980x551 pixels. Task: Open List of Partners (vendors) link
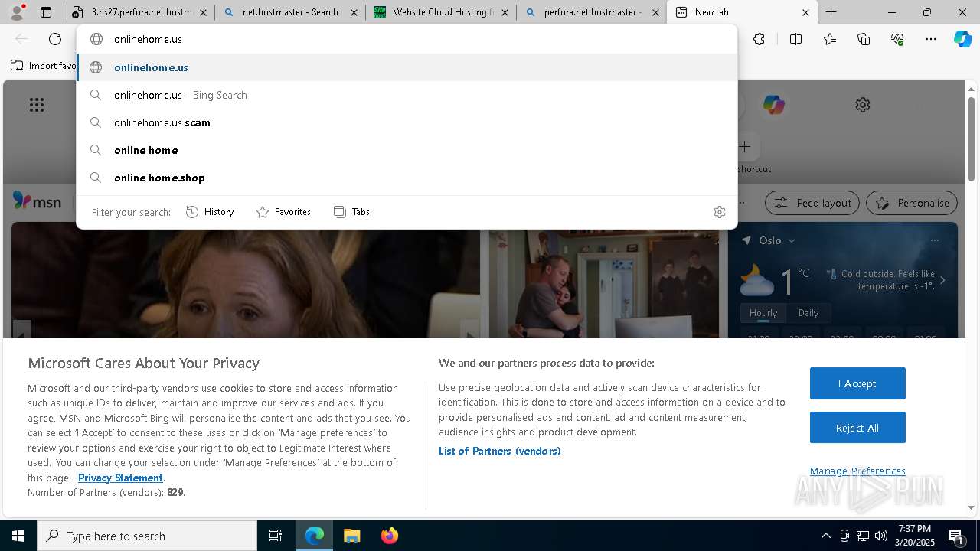[x=499, y=451]
